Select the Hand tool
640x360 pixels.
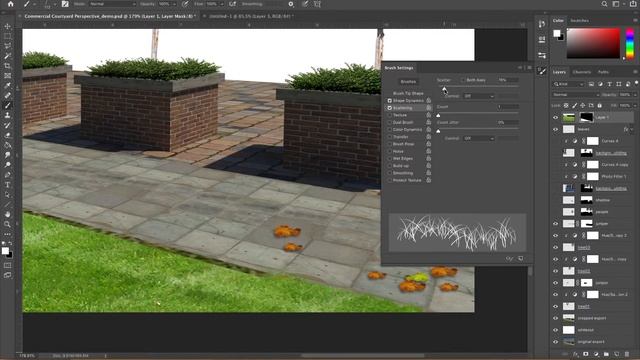7,214
